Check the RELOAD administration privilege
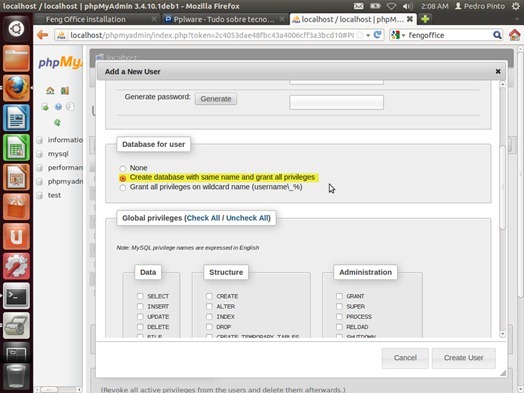 point(339,327)
